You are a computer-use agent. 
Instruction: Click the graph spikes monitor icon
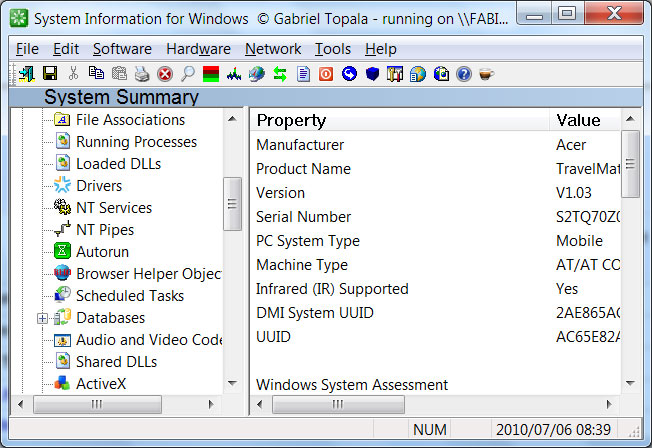coord(234,74)
